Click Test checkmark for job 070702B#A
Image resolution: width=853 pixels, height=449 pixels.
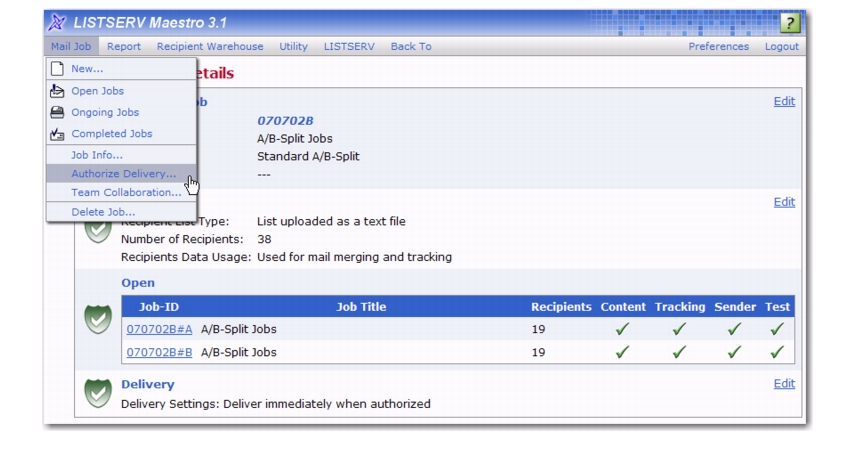click(777, 329)
